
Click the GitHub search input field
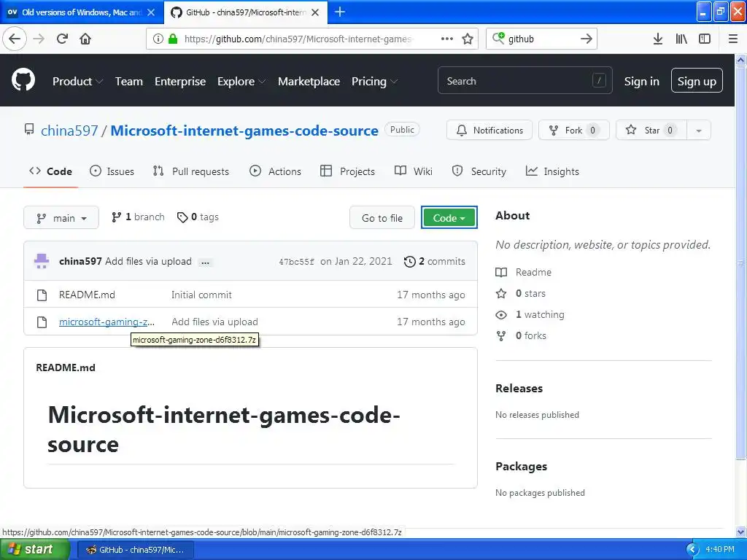coord(525,80)
